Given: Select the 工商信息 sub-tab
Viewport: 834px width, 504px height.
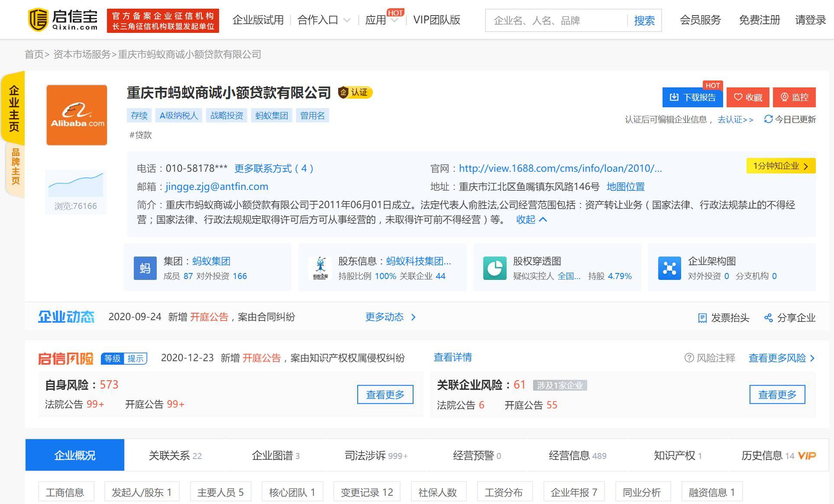Looking at the screenshot, I should tap(66, 492).
